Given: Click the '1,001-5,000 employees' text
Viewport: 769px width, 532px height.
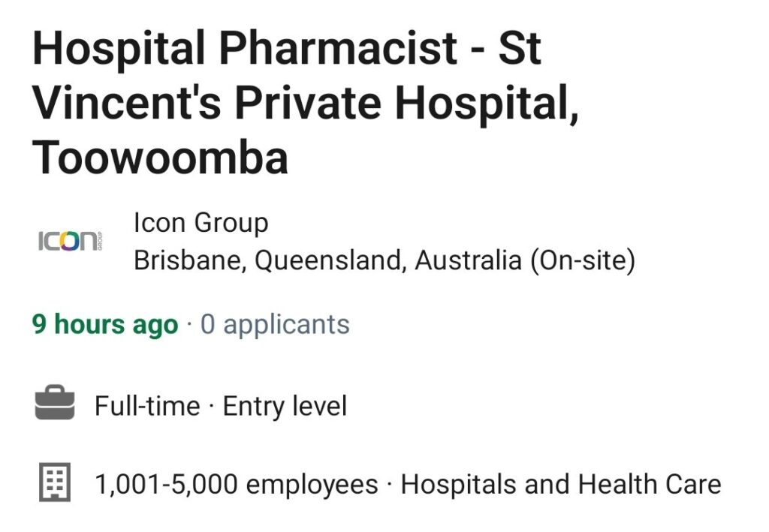Looking at the screenshot, I should point(237,485).
